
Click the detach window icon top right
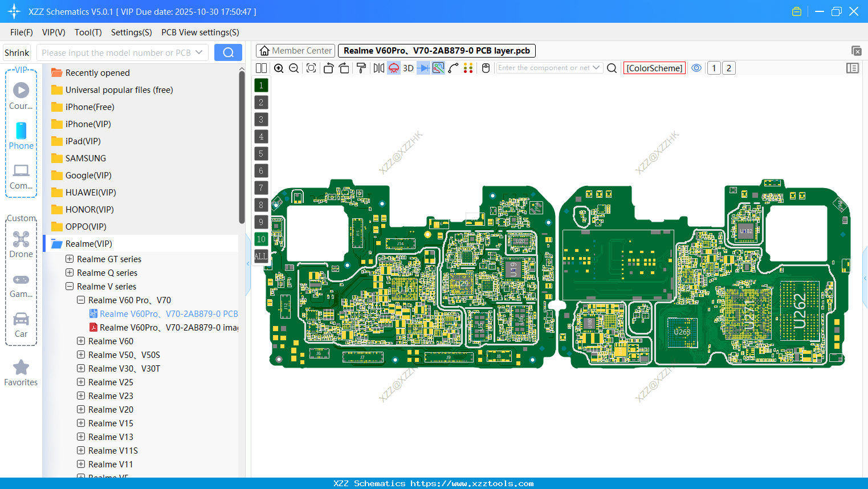pyautogui.click(x=856, y=51)
